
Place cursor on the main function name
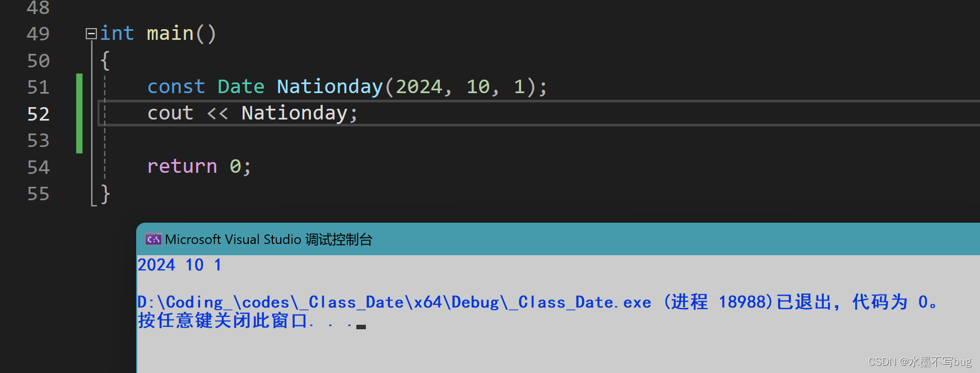click(x=170, y=34)
